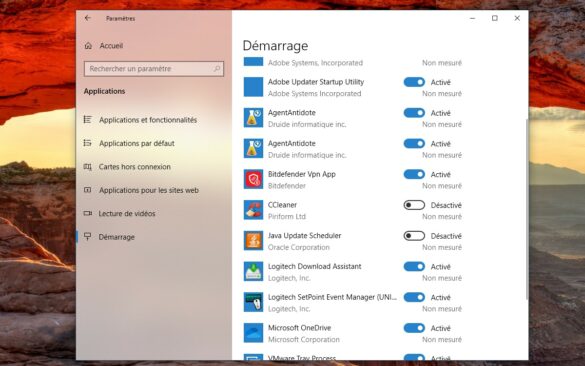The height and width of the screenshot is (366, 585).
Task: Click the Oracle Corporation publisher text
Action: point(298,247)
